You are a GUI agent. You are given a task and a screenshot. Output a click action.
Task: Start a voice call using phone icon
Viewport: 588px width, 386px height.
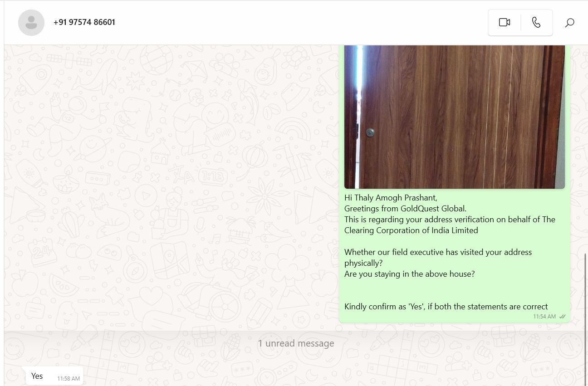[x=536, y=22]
